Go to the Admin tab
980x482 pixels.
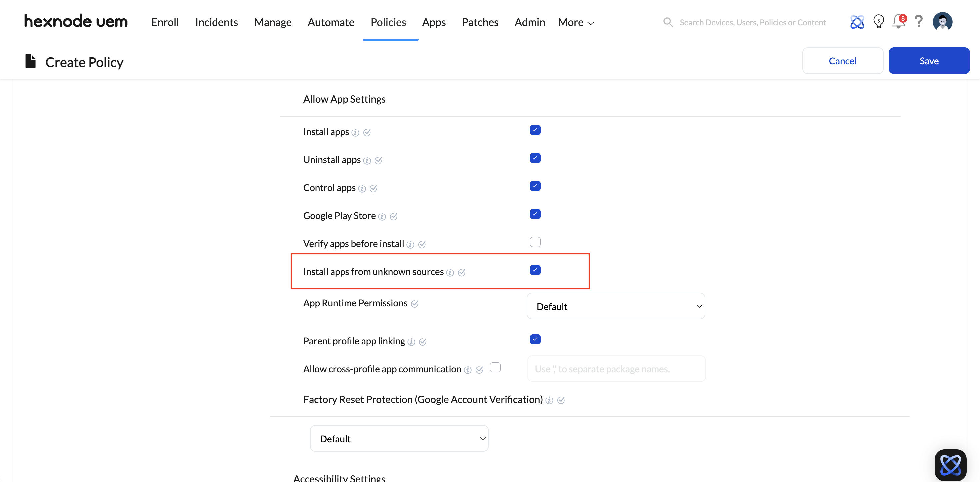(x=530, y=22)
